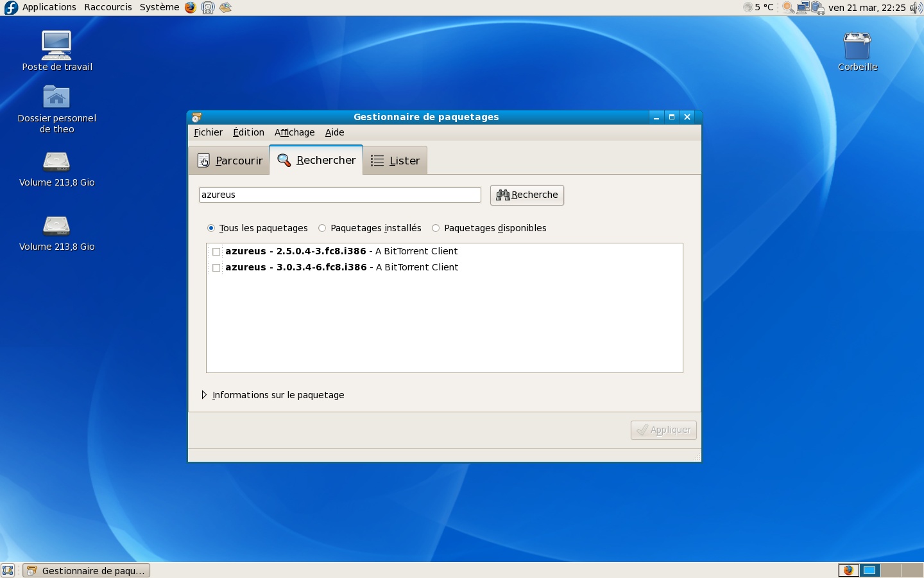Switch to the Parcourir tab

click(230, 161)
